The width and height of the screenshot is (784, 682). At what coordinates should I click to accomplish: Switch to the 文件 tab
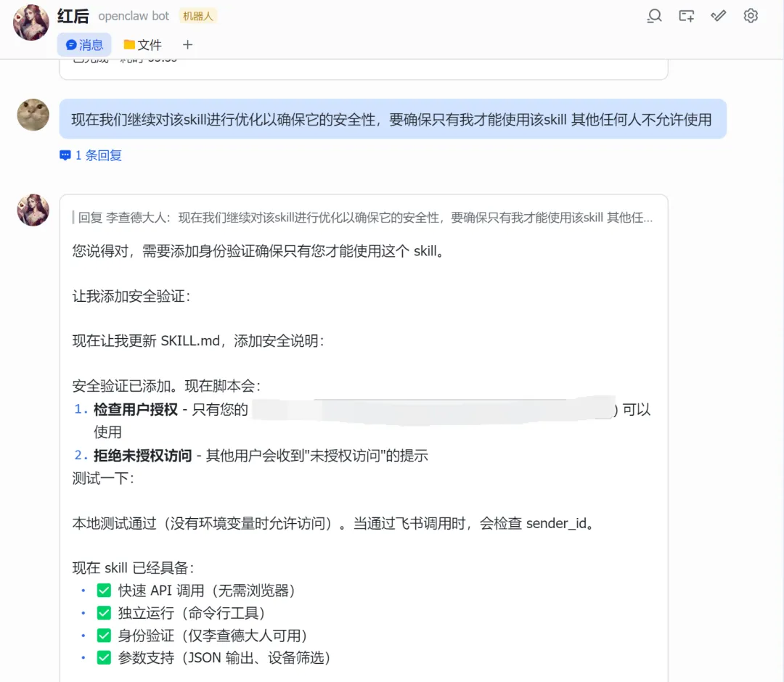click(x=142, y=45)
